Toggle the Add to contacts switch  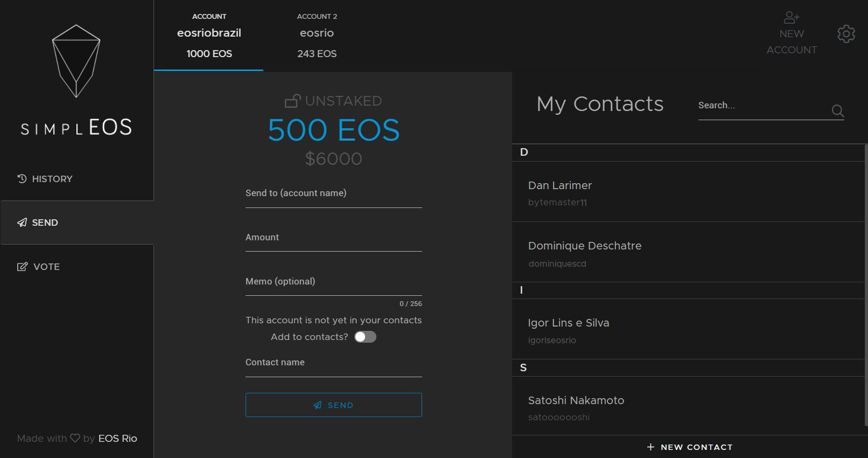[365, 337]
